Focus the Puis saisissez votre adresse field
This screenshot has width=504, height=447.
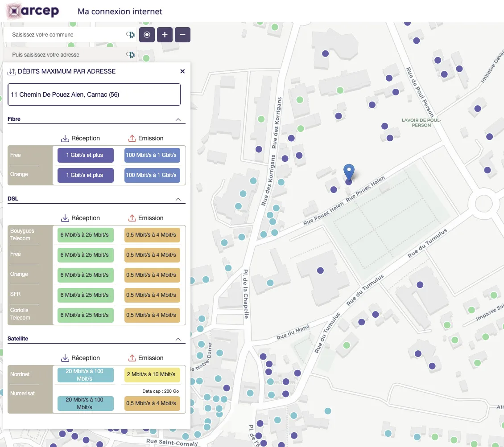[x=70, y=54]
